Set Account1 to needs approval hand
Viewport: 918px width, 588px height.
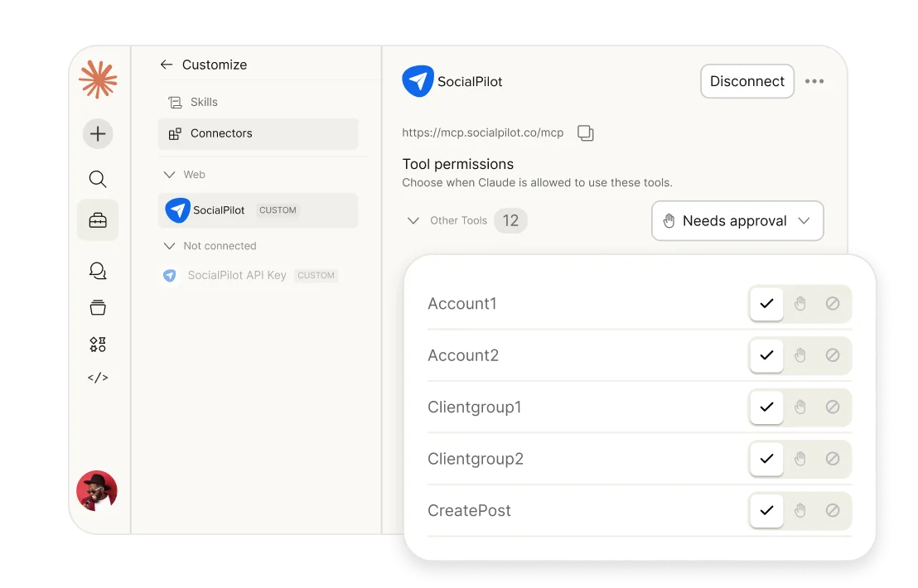tap(800, 304)
